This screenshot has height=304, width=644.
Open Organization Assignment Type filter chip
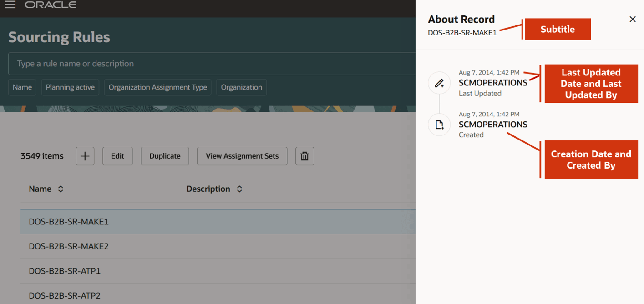click(158, 87)
